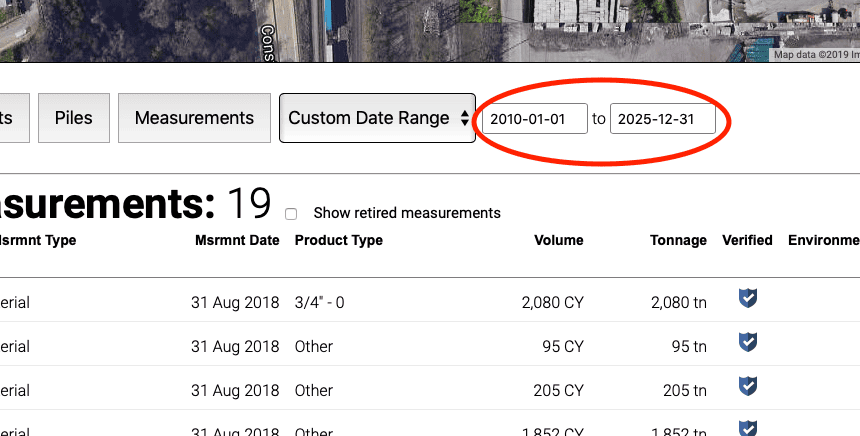Switch to the Measurements tab
Screen dimensions: 860x436
point(194,118)
